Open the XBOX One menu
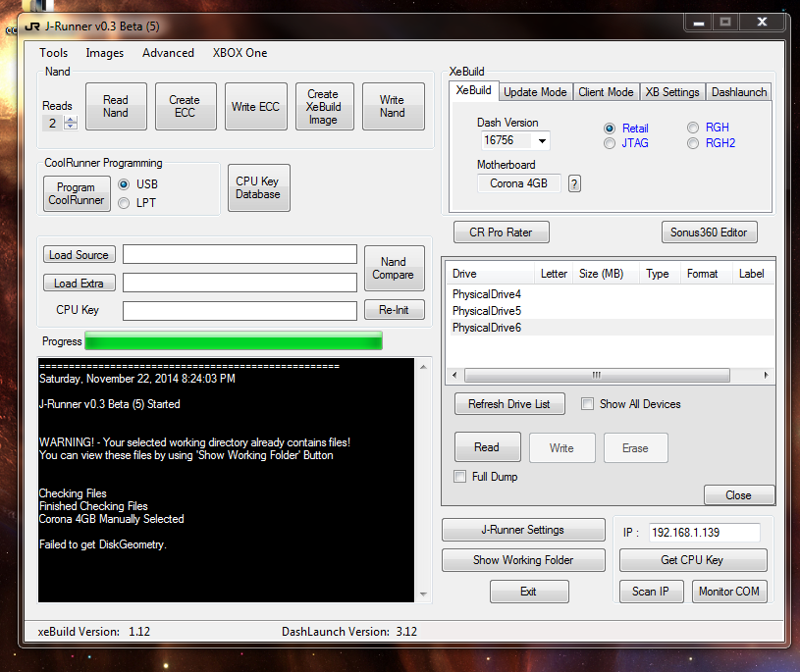Screen dimensions: 800x672 (240, 53)
